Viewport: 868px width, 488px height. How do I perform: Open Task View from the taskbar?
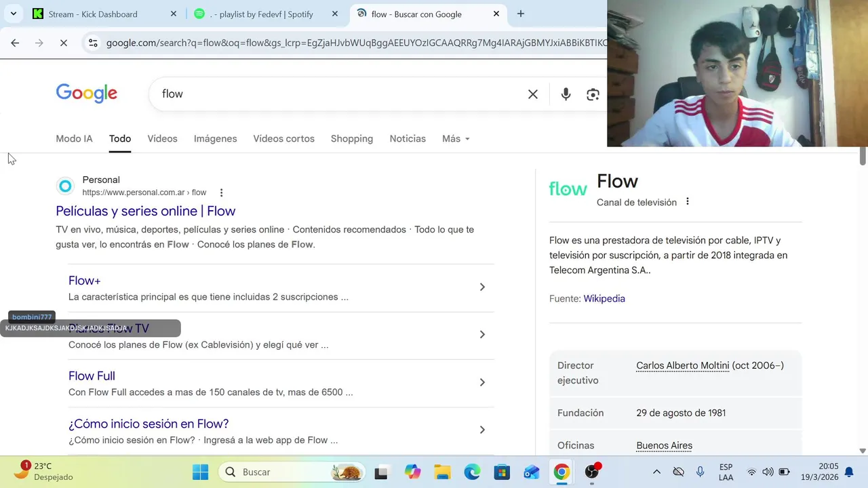[381, 472]
